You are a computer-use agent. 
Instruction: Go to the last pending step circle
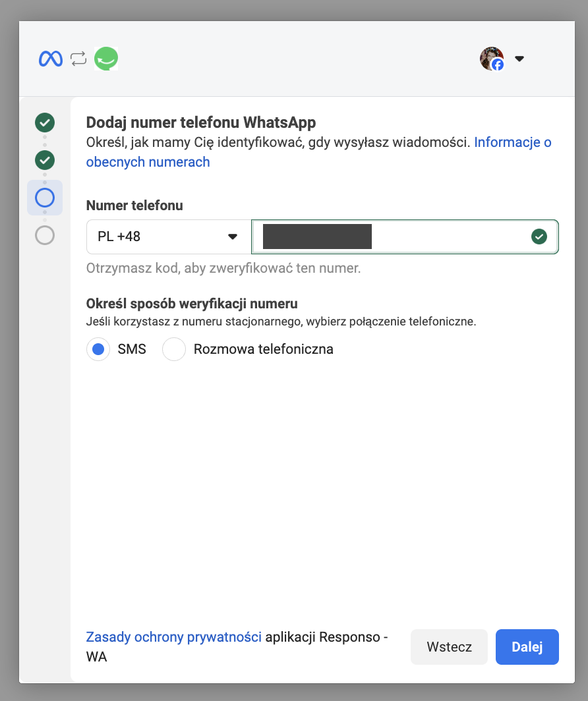[45, 235]
